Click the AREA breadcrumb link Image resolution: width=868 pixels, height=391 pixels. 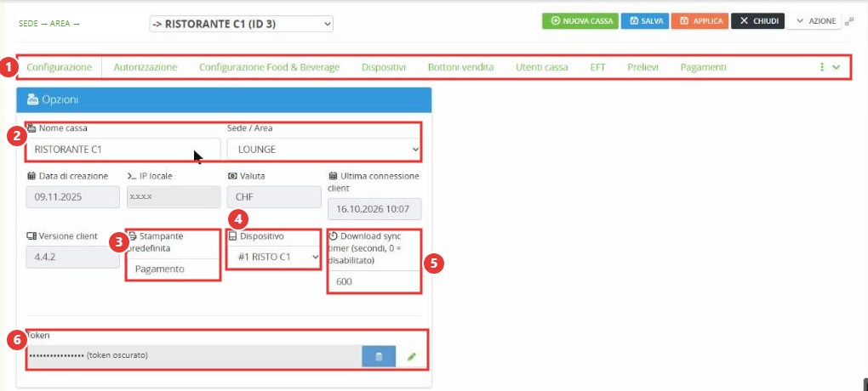pos(60,24)
